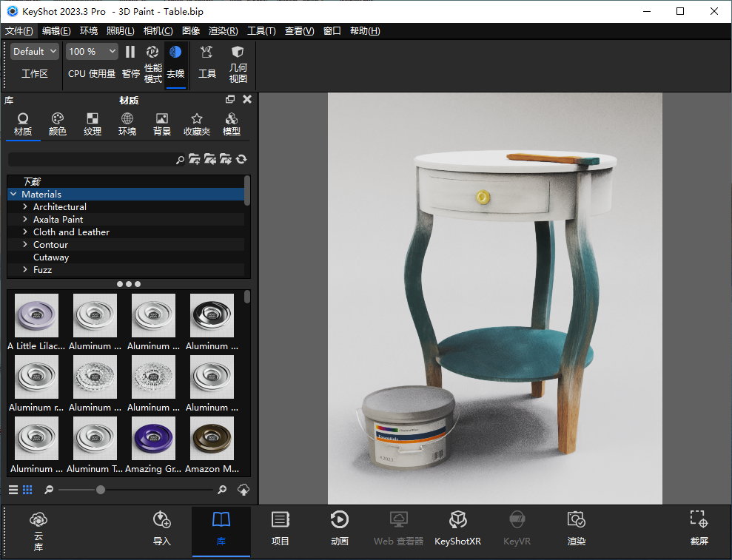Open the Tools (工具) toolbar icon

pos(206,61)
